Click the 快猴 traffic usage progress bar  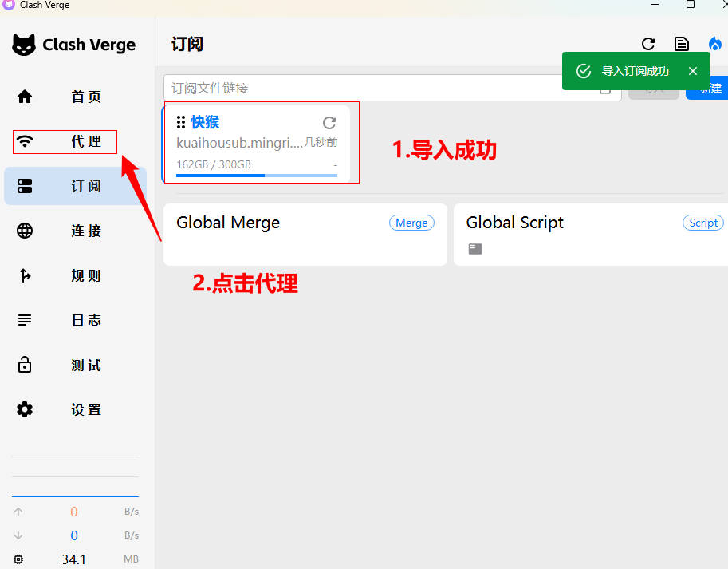257,176
